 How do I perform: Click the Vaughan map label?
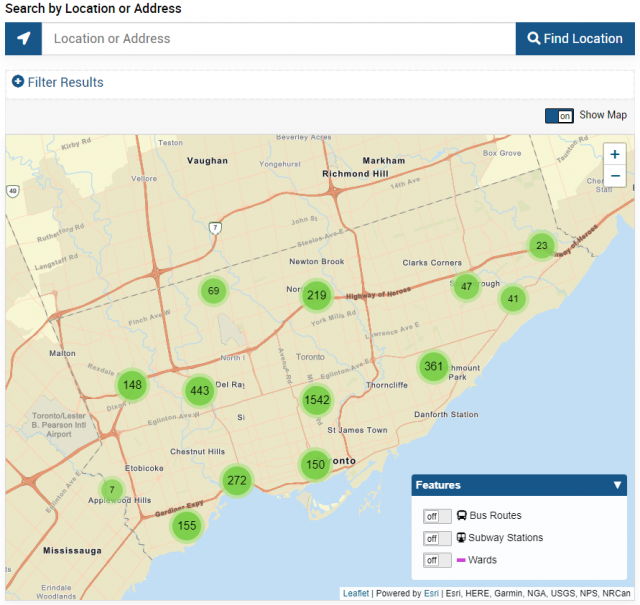(x=207, y=160)
